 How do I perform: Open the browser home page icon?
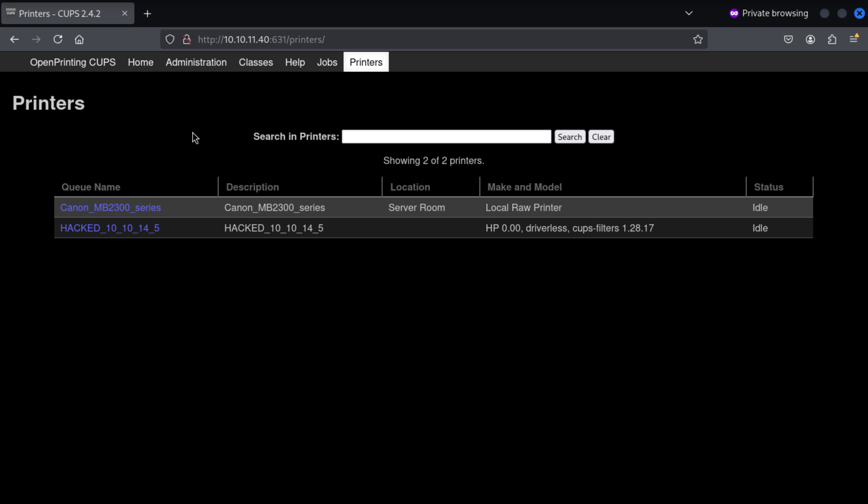[79, 39]
